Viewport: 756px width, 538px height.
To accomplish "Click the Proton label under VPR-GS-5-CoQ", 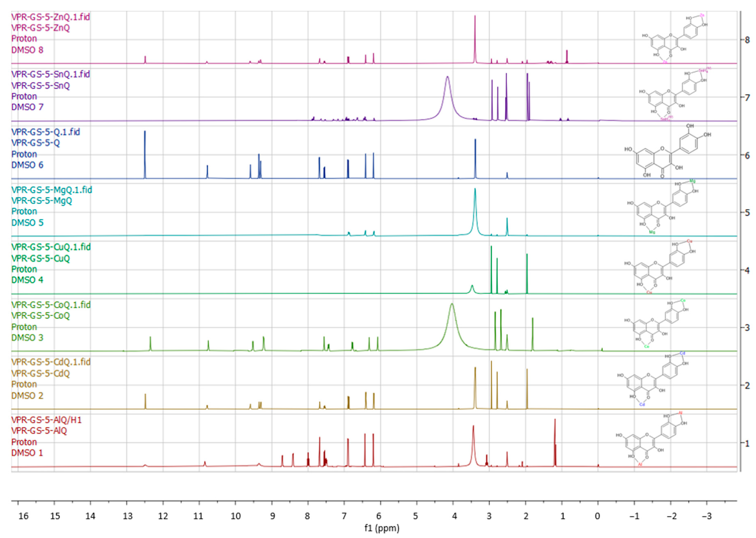I will 24,327.
